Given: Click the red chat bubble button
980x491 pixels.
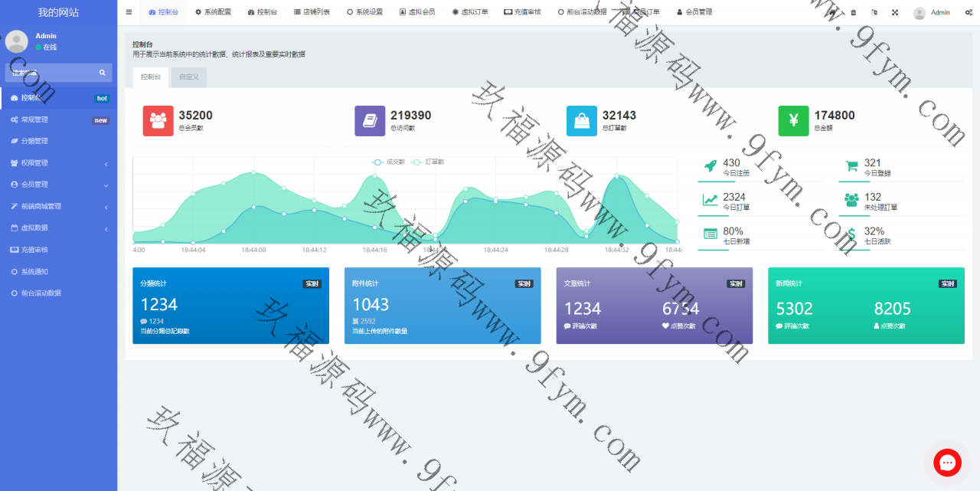Looking at the screenshot, I should [x=947, y=463].
